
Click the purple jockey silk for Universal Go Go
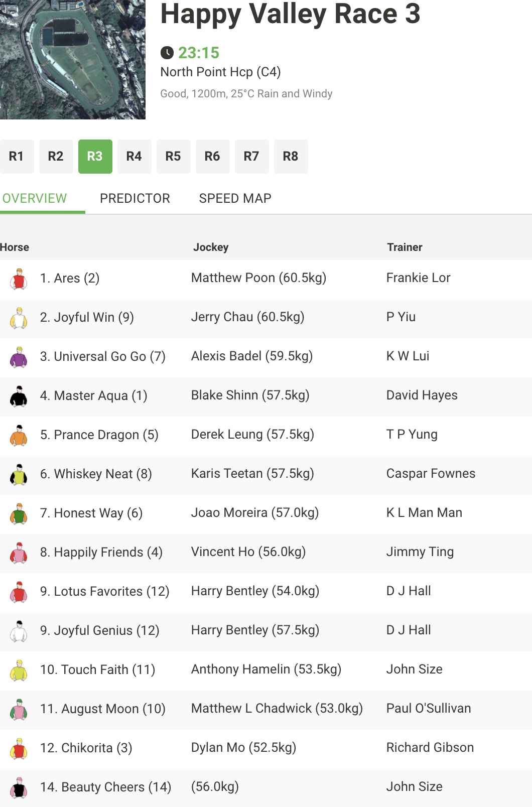point(19,357)
